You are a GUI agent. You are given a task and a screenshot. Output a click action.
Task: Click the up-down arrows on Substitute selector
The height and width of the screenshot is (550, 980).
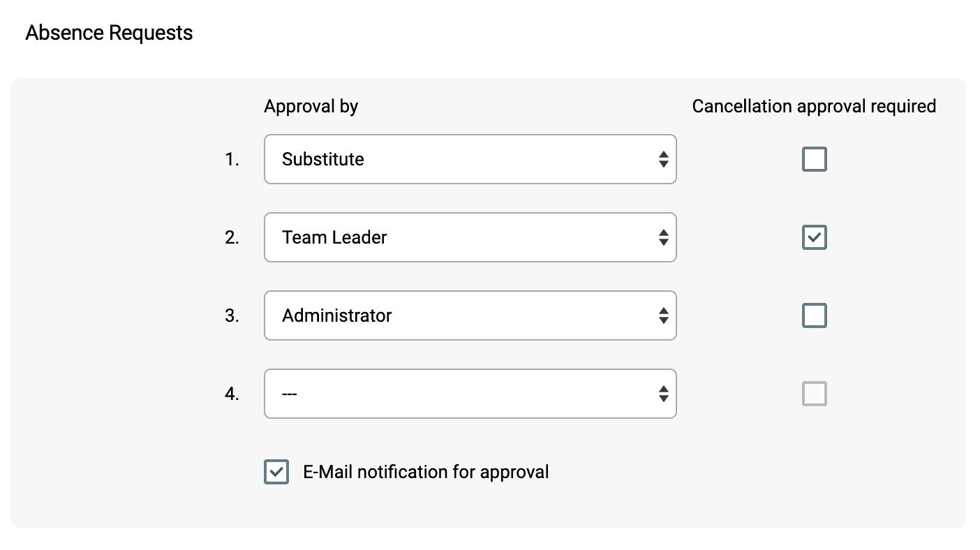664,159
